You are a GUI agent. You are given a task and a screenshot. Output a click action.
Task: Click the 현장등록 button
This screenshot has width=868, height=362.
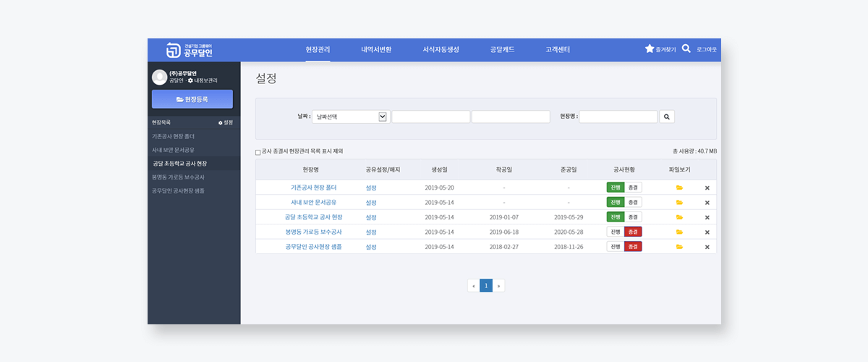pos(192,99)
